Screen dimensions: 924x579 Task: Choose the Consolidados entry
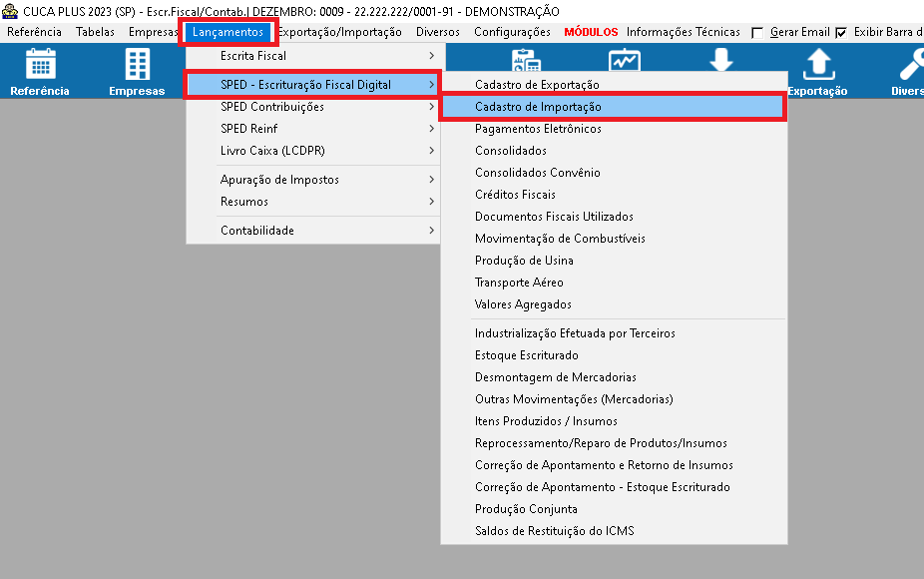pyautogui.click(x=614, y=151)
